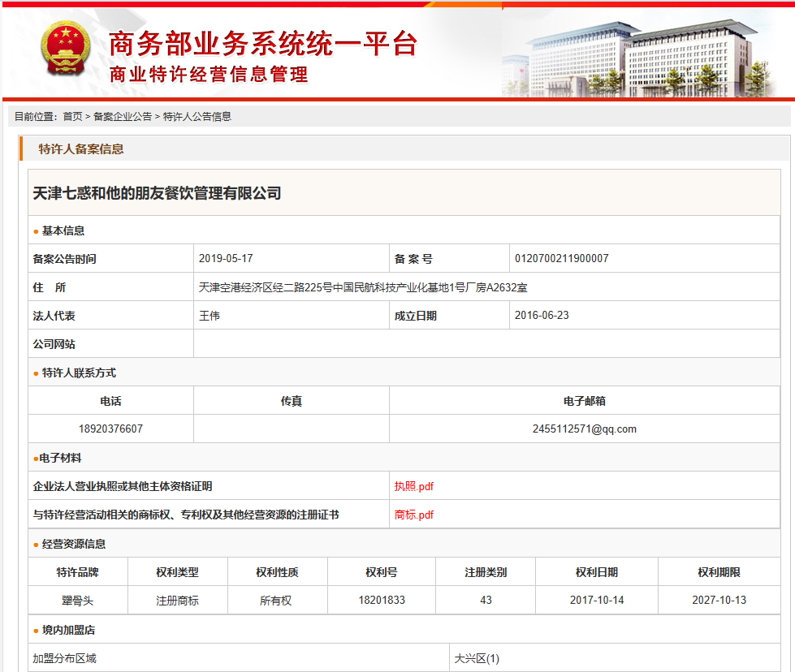Click the date 2019-05-17
The height and width of the screenshot is (672, 795).
pyautogui.click(x=226, y=258)
